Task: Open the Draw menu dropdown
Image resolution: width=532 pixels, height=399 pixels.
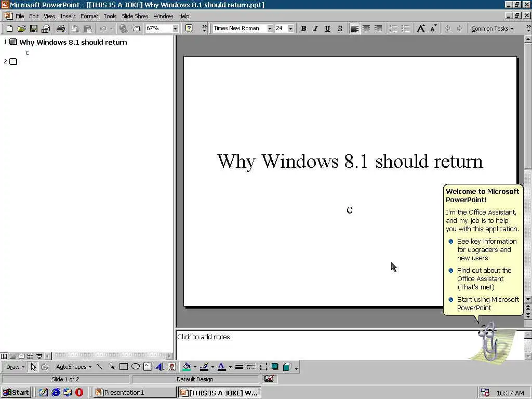Action: point(15,367)
